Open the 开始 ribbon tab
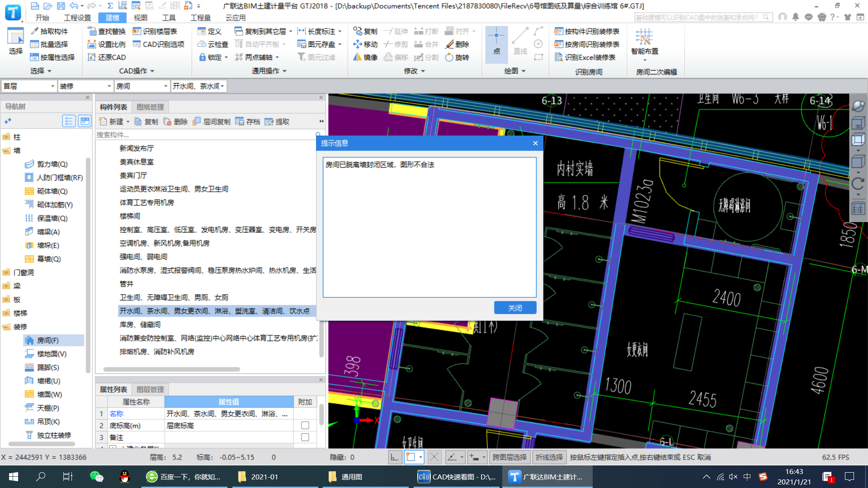 [x=42, y=18]
